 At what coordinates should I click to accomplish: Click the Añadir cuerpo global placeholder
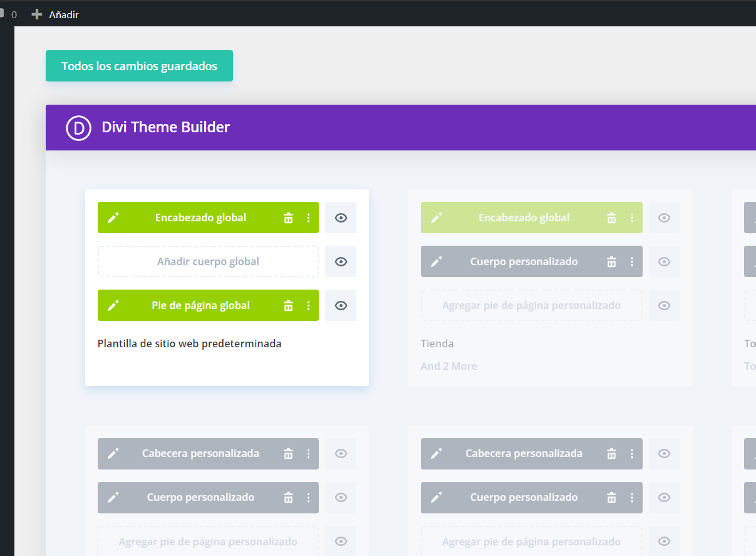coord(208,261)
